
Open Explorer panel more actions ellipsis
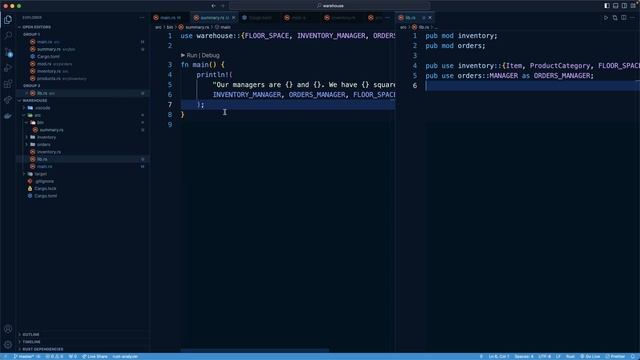click(142, 18)
